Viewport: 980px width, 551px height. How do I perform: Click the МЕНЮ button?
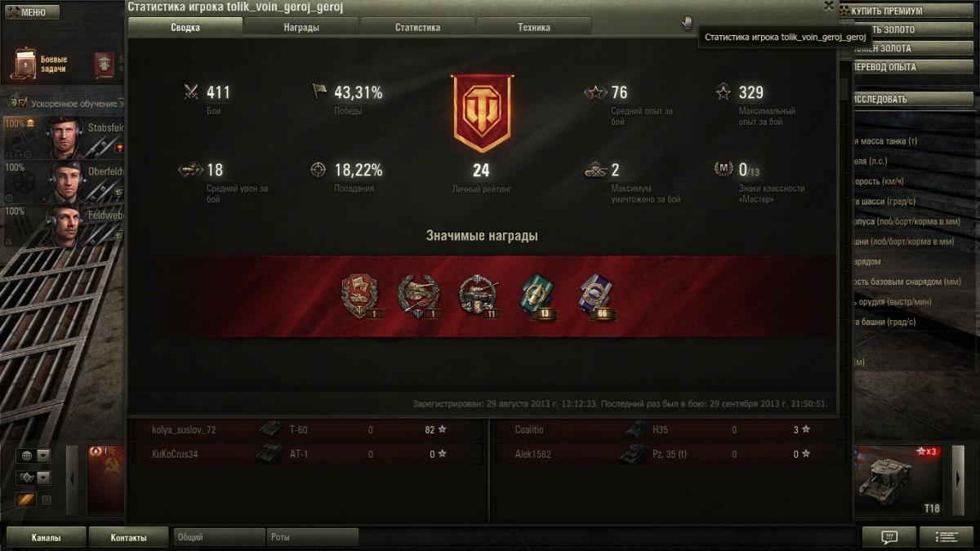[33, 12]
